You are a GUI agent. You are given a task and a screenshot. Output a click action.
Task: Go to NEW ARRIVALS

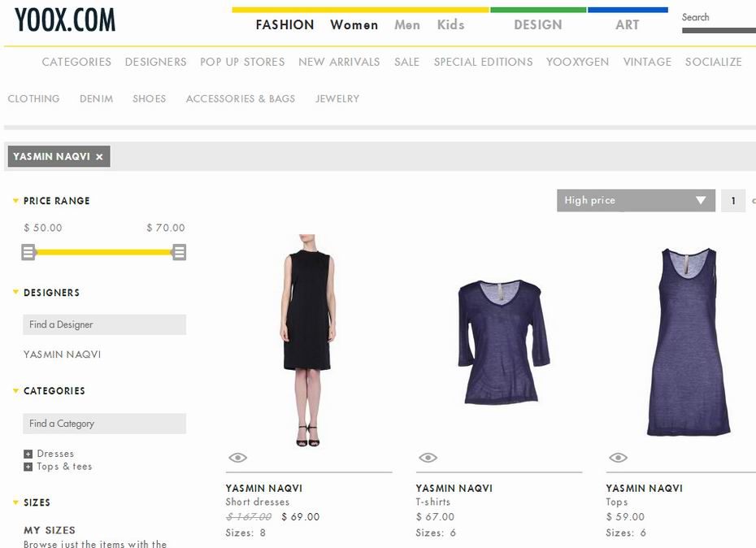coord(340,62)
